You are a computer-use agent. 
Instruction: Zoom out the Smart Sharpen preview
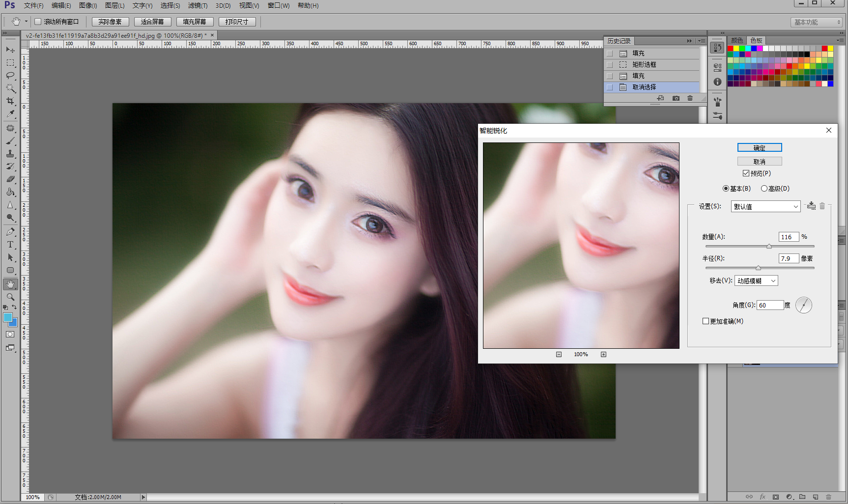pos(559,354)
